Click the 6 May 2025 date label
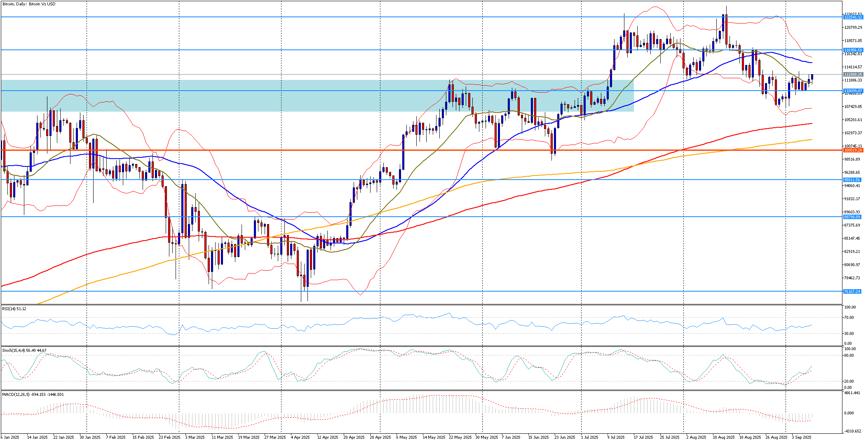Image resolution: width=868 pixels, height=442 pixels. 407,437
